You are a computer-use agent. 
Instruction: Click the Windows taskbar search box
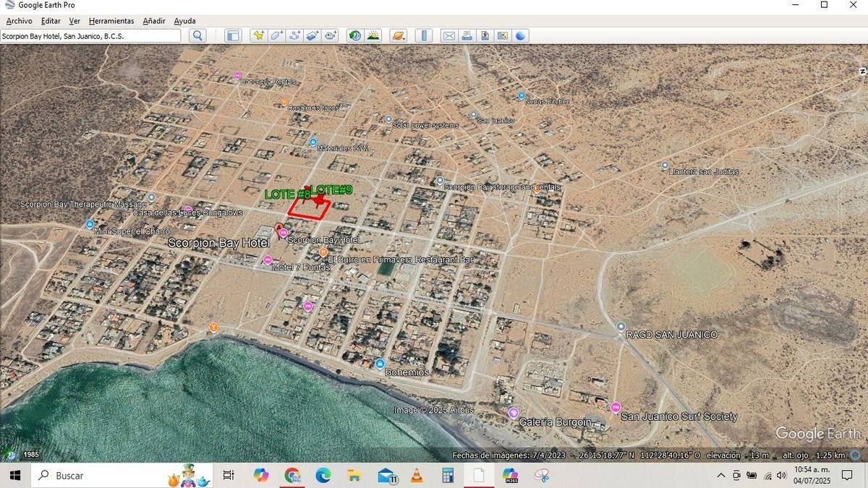point(121,475)
